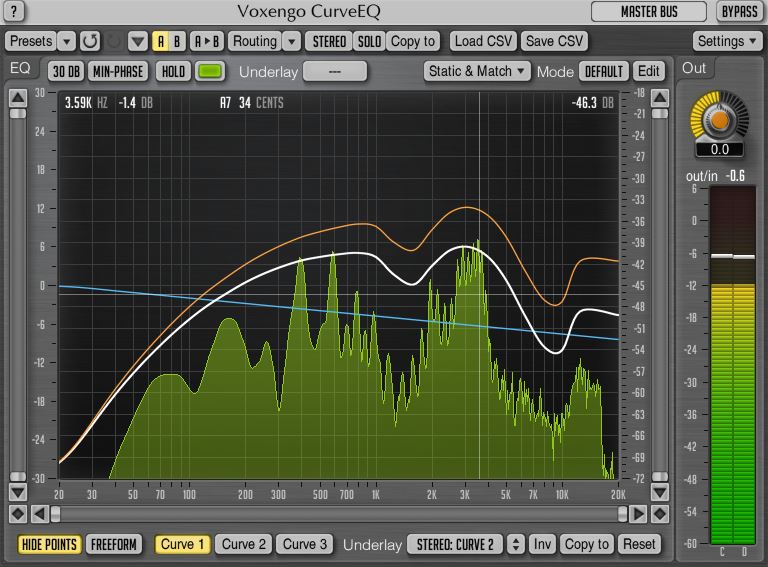Toggle the green spectrum enable button
Image resolution: width=768 pixels, height=567 pixels.
tap(210, 71)
